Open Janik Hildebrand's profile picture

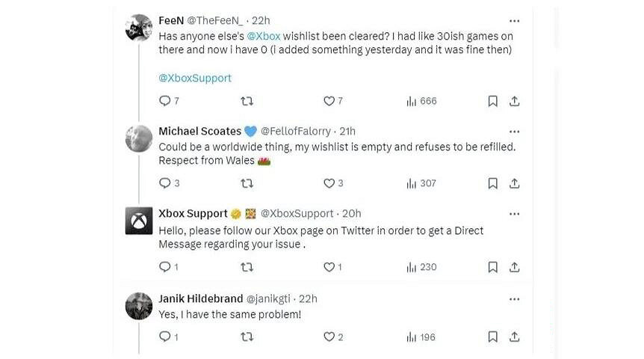click(139, 306)
